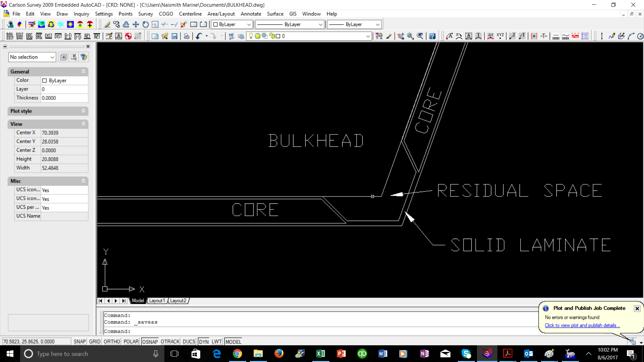Open the ByLayer color dropdown
Screen dimensions: 644x362
[232, 24]
